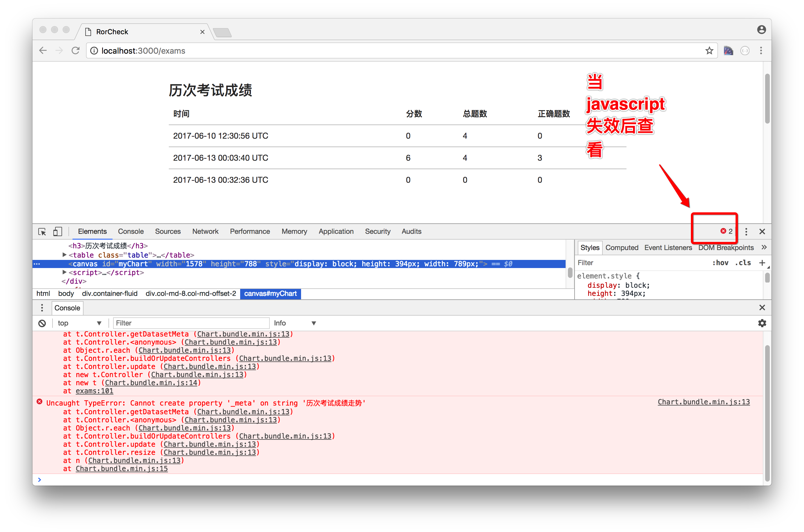Bookmark this page with the star
Screen dimensions: 804x532
pyautogui.click(x=709, y=50)
